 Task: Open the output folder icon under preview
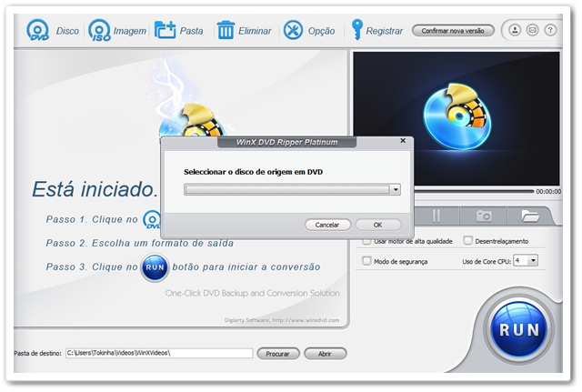[x=530, y=216]
